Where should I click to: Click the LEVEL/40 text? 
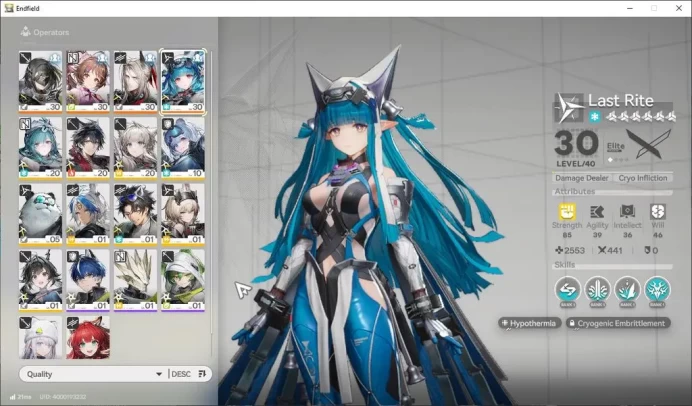tap(575, 164)
